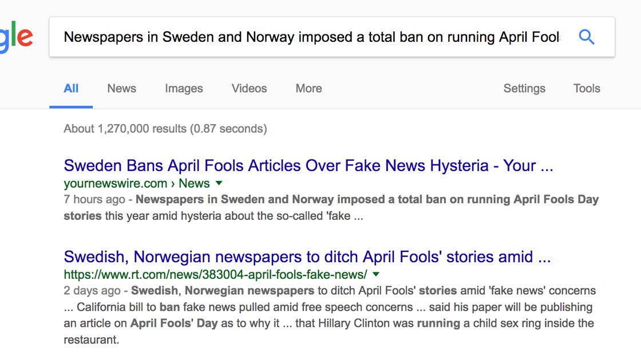
Task: Focus the search query text box
Action: [x=311, y=37]
